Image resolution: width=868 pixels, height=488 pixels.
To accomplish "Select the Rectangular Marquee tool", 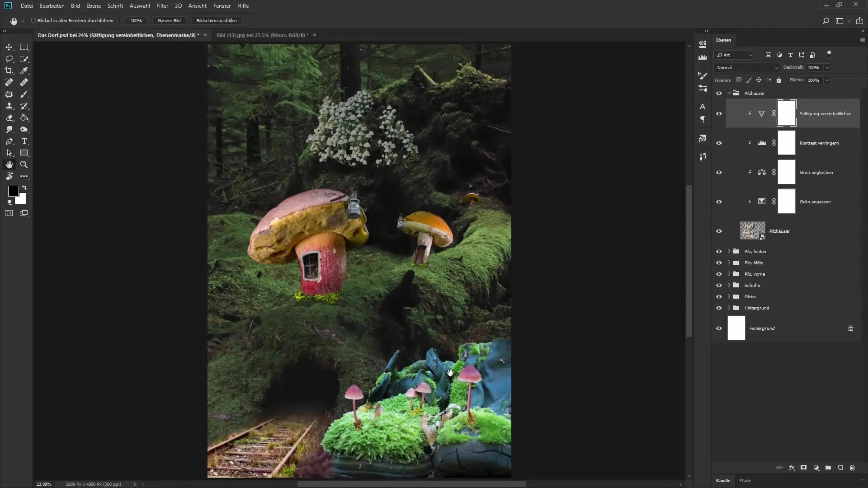I will click(x=24, y=47).
